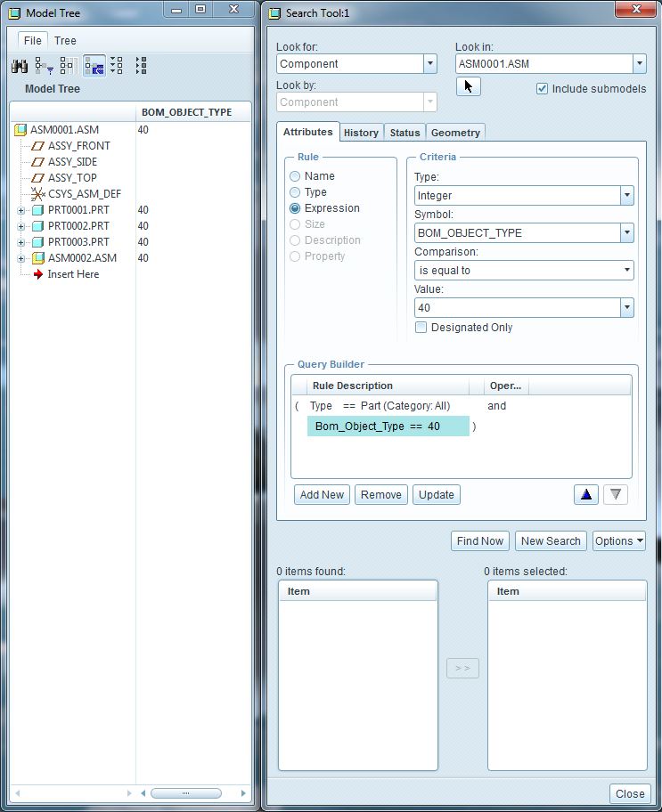The height and width of the screenshot is (812, 662).
Task: Click the right arrow of column scrollbar
Action: tap(243, 793)
